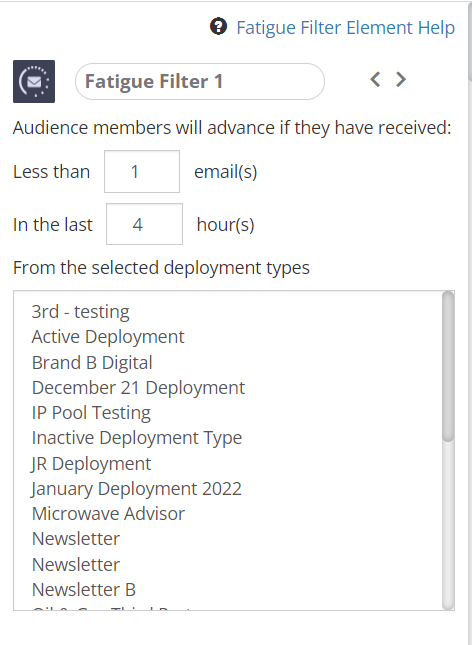Click the panel's main vertical scrollbar
The width and height of the screenshot is (472, 645).
click(x=470, y=41)
